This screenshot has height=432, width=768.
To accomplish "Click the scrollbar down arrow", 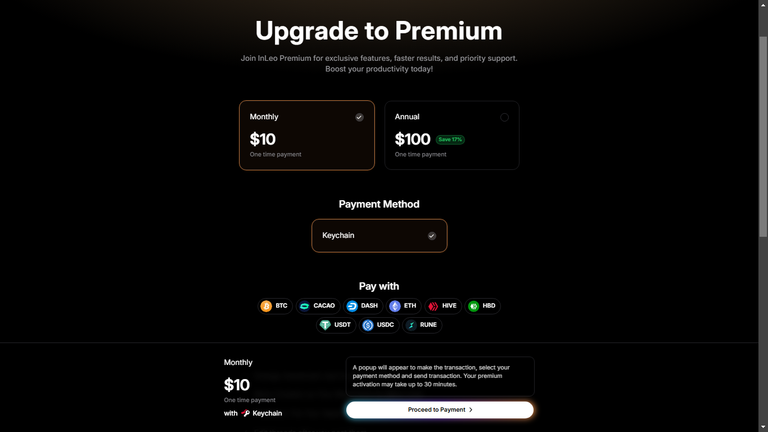I will click(763, 428).
